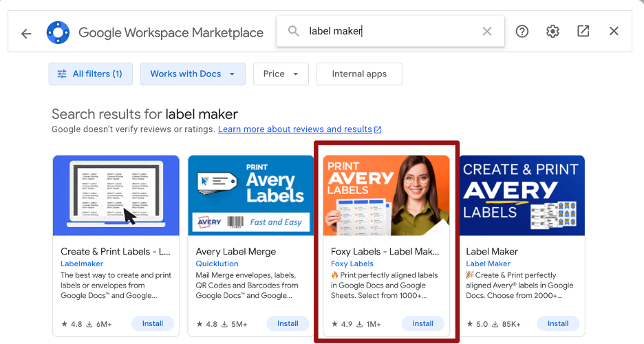Open the help question mark icon
Image resolution: width=644 pixels, height=344 pixels.
point(522,32)
